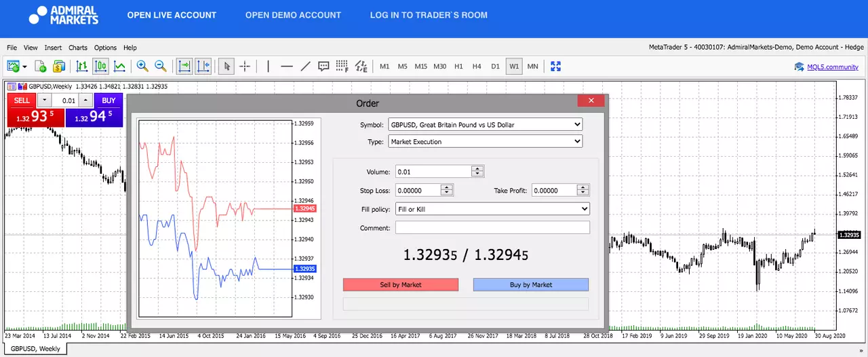
Task: Open the dropdown arrow beside new chart
Action: coord(24,67)
